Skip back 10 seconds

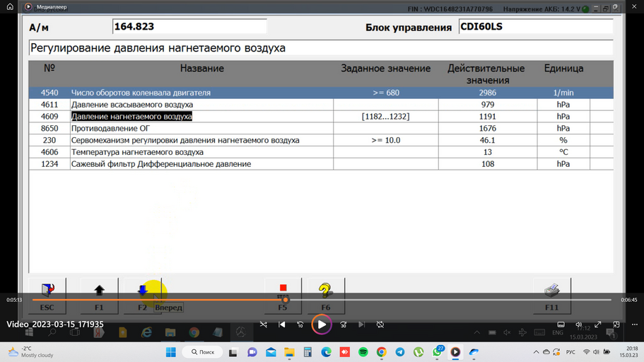[x=300, y=325]
